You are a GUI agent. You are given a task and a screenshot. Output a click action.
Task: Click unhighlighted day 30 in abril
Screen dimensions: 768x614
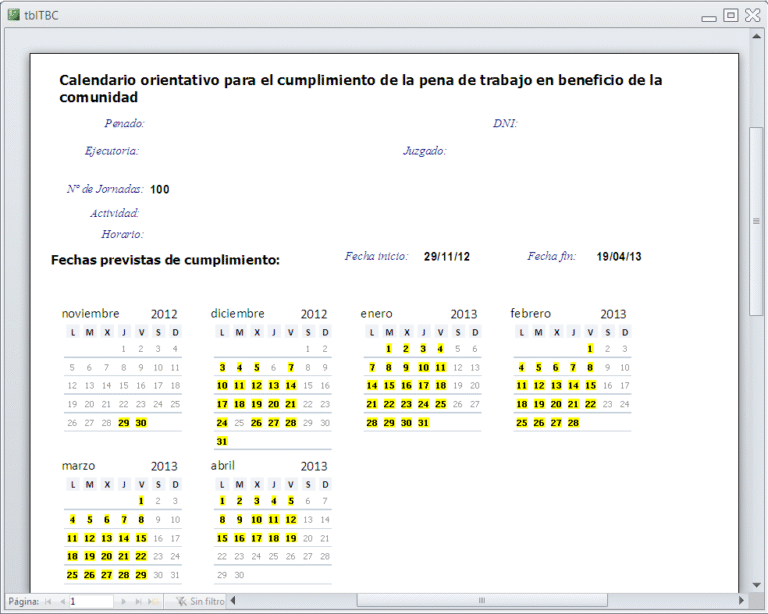pyautogui.click(x=239, y=575)
